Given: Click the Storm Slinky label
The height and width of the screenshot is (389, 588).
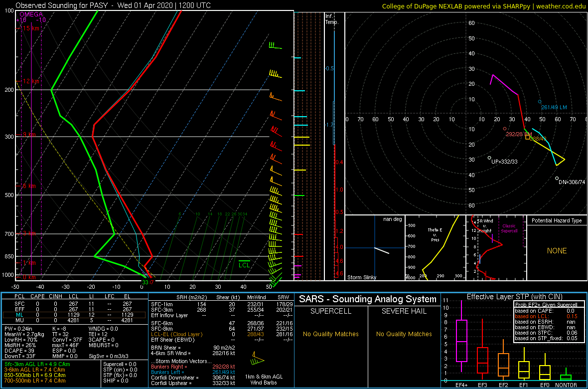Looking at the screenshot, I should click(x=362, y=277).
